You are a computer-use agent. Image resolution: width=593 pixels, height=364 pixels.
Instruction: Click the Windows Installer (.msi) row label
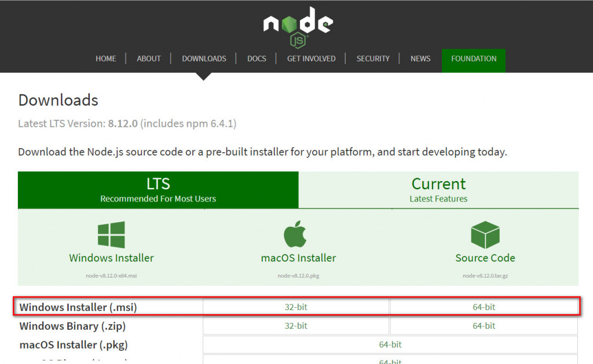78,307
